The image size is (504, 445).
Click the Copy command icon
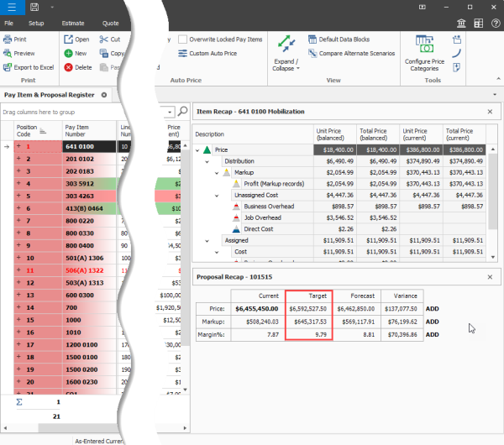point(103,54)
